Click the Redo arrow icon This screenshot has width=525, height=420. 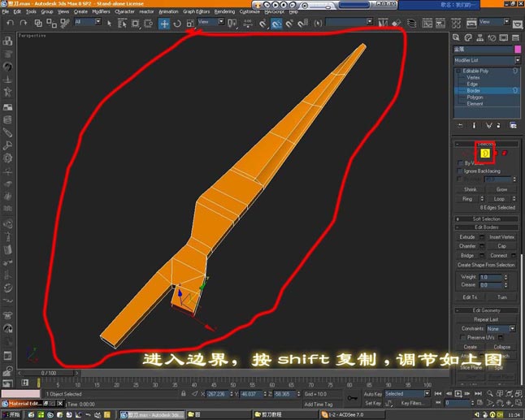click(24, 23)
